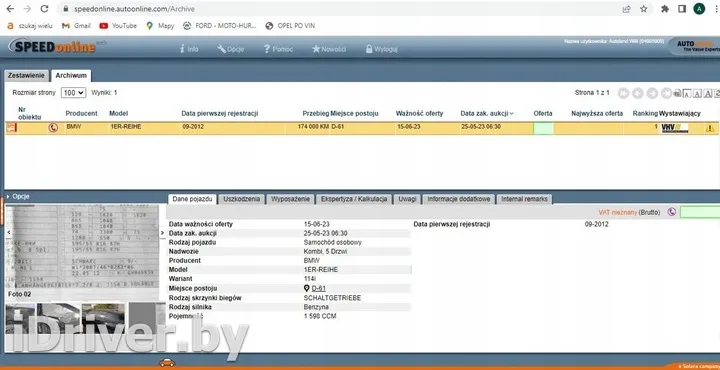The image size is (720, 370).
Task: Open the OPEL PO VIN bookmark
Action: click(290, 26)
